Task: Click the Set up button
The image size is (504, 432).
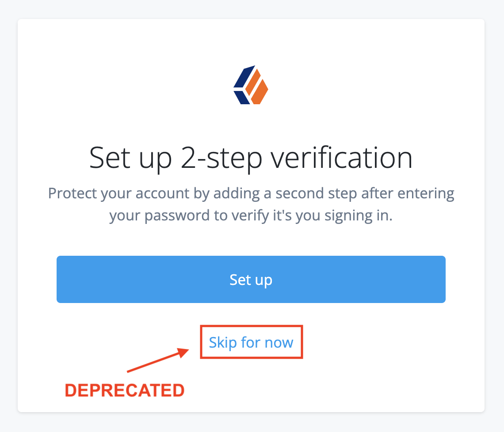Action: pos(251,279)
